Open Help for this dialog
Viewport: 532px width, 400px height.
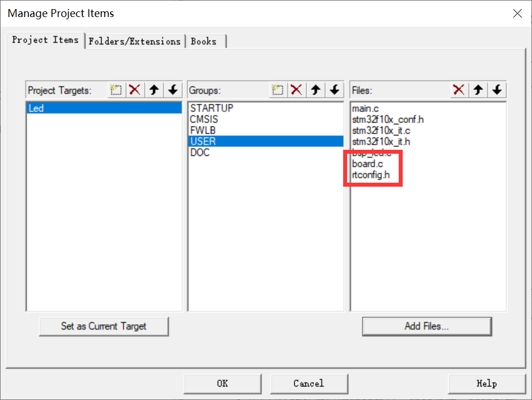pyautogui.click(x=487, y=384)
